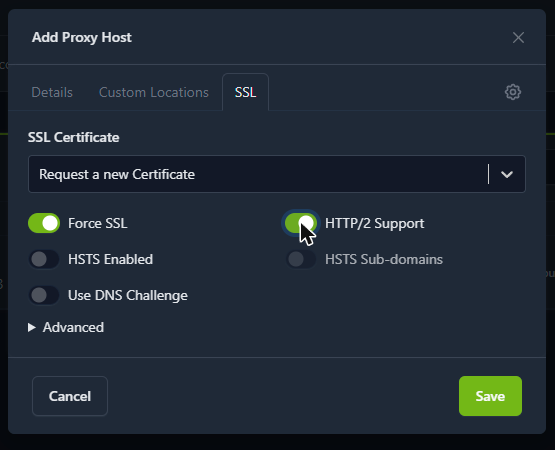
Task: Enable the HSTS Enabled toggle
Action: click(x=44, y=259)
